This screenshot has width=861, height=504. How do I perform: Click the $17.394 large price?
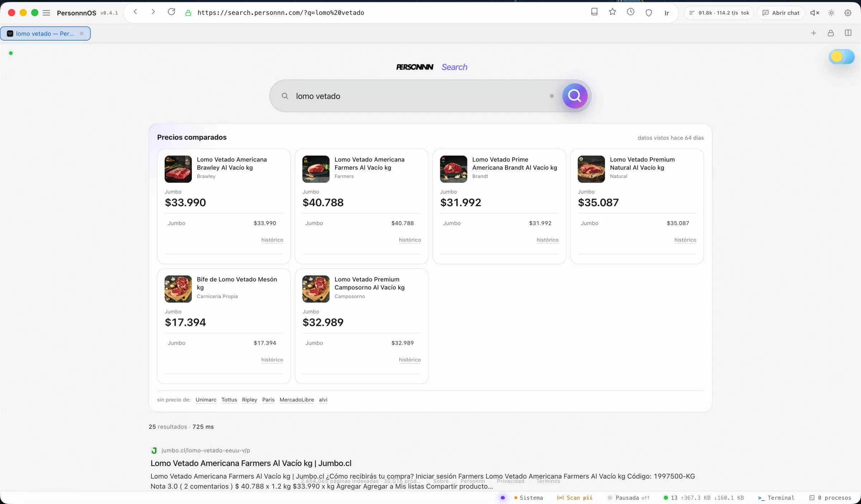[185, 322]
